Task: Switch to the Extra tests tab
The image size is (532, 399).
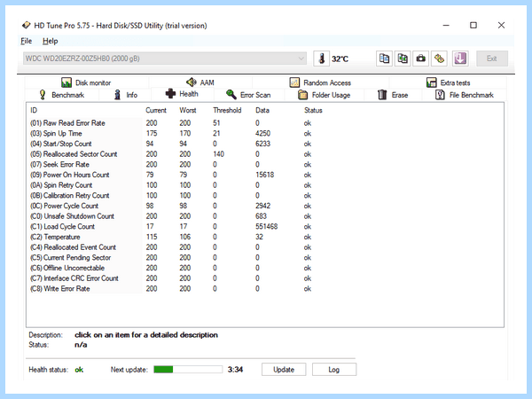Action: (448, 82)
